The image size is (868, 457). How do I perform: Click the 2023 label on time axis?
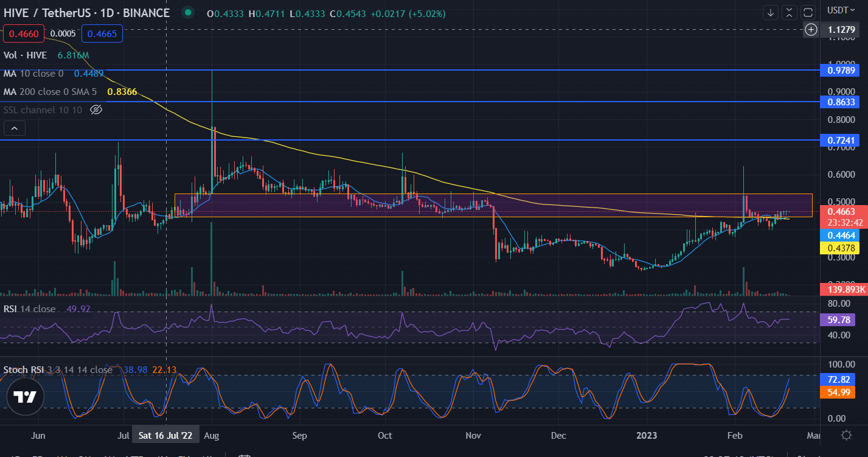[646, 436]
